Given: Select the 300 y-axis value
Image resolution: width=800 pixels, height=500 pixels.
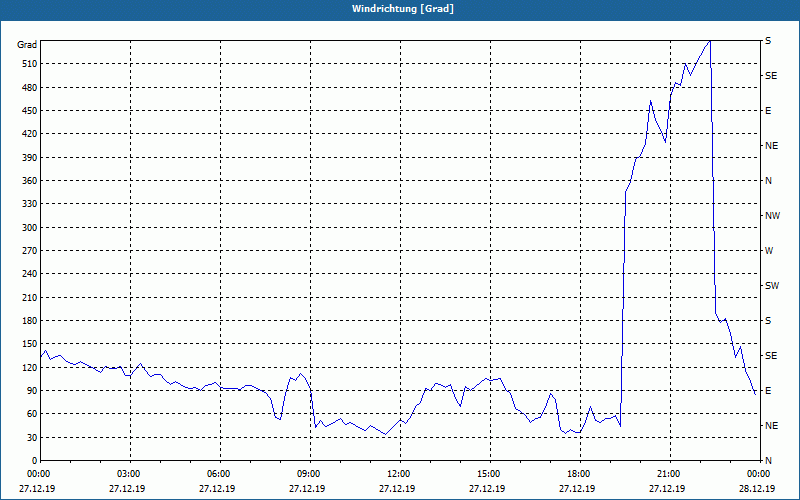Looking at the screenshot, I should pos(29,228).
